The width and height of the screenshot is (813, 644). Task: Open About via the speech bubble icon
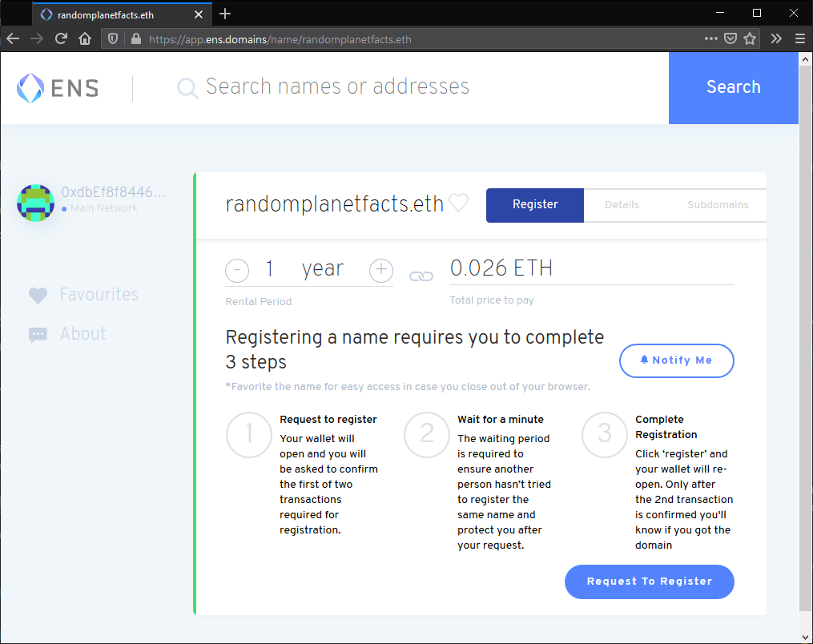38,334
